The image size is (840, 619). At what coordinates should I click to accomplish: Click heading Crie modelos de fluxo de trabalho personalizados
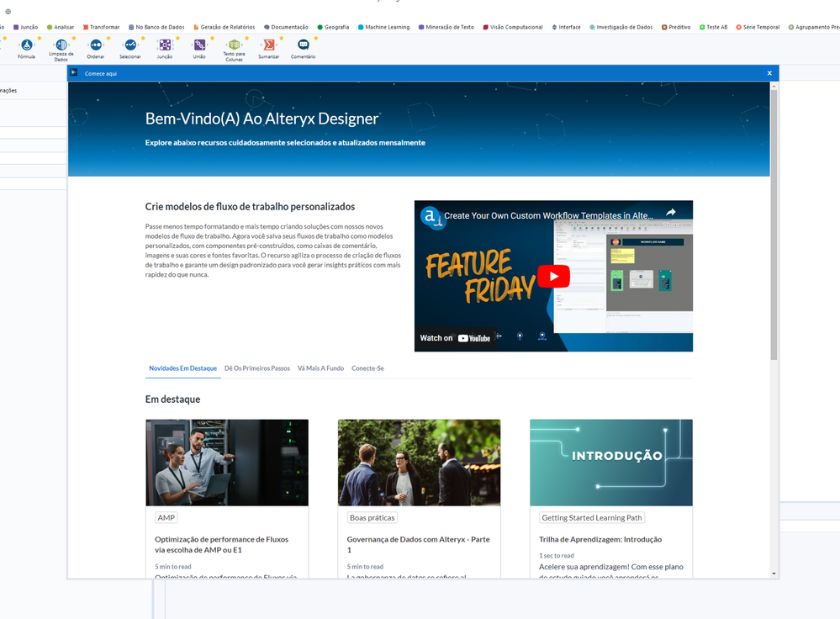[250, 207]
